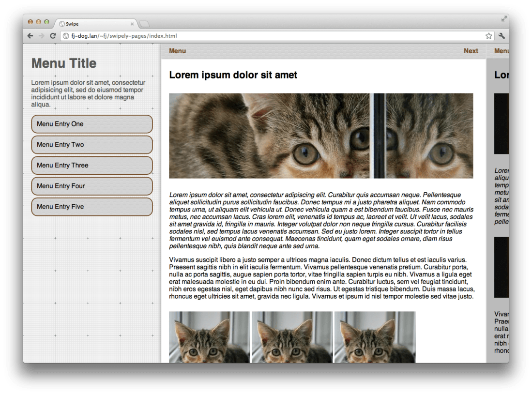Click the Menu header label
Viewport: 532px width, 395px height.
click(x=177, y=51)
